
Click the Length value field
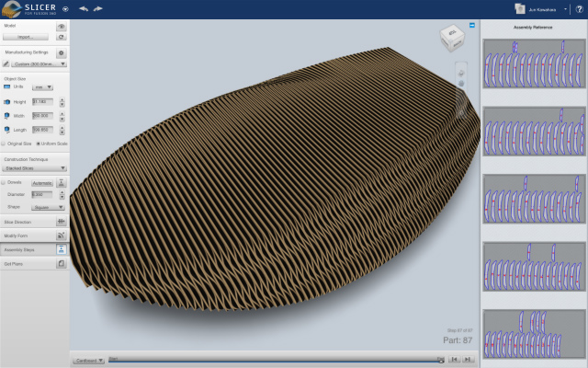(42, 130)
